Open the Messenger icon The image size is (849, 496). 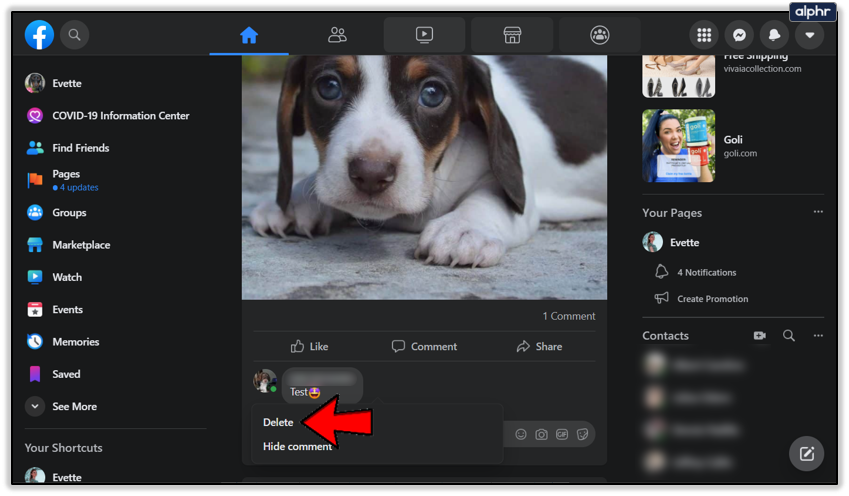(x=739, y=35)
